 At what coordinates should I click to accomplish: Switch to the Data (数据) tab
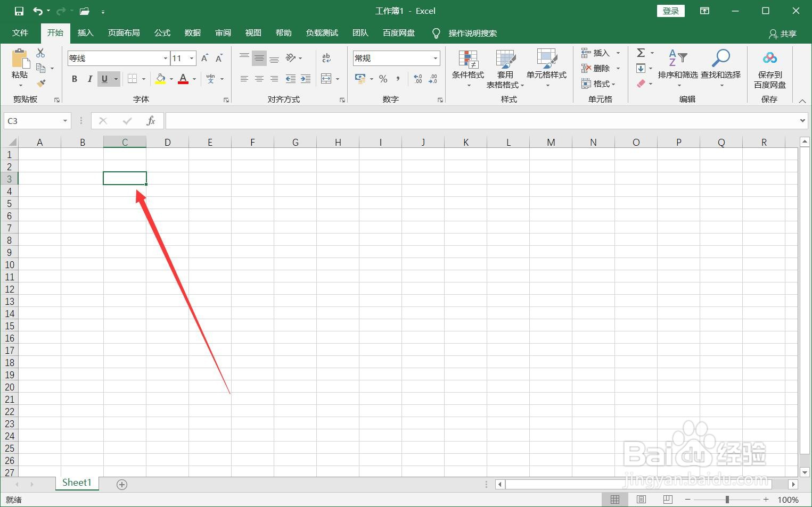click(193, 33)
